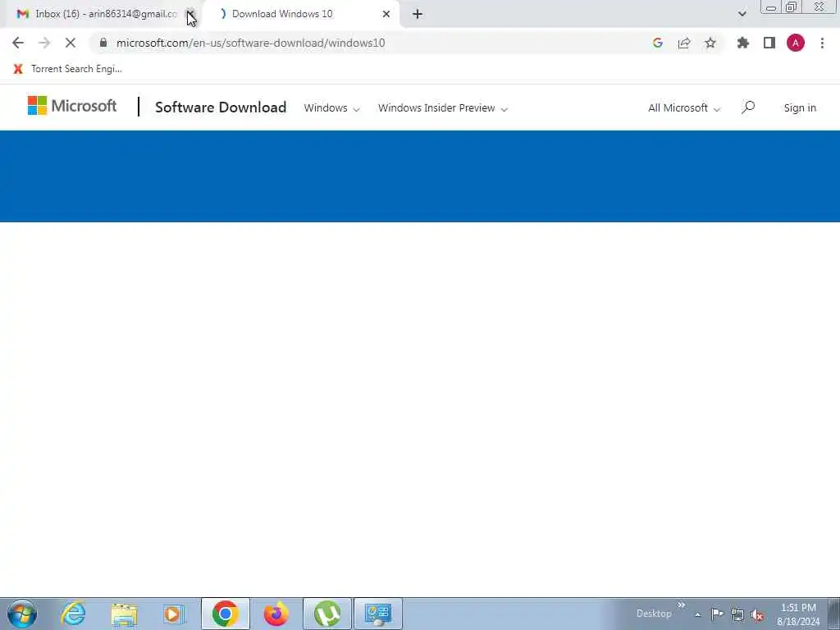Click the address bar URL

pos(251,43)
